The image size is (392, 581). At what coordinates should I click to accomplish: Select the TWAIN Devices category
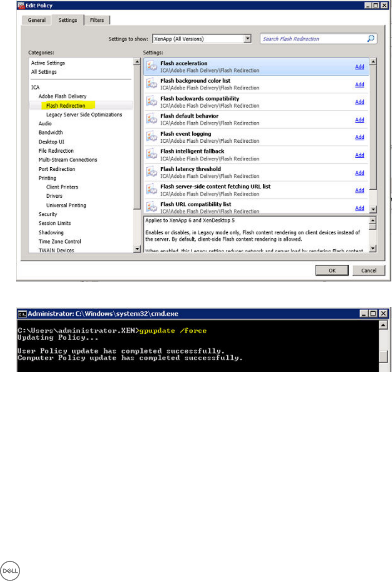click(x=56, y=250)
